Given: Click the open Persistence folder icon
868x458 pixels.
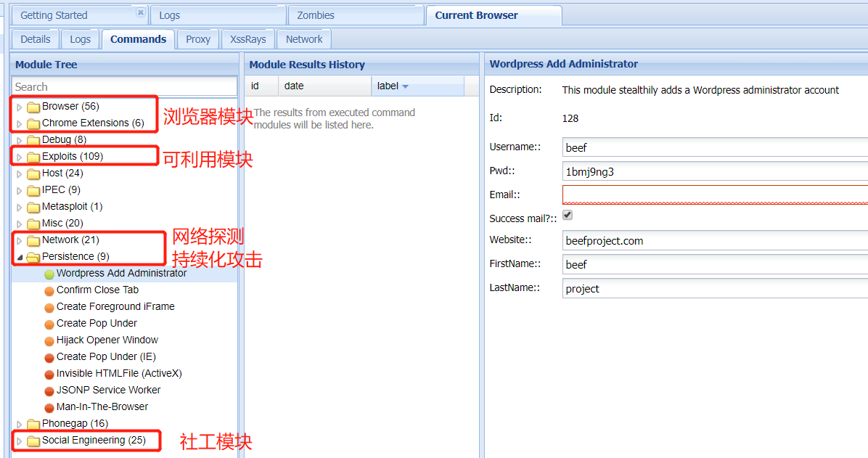Looking at the screenshot, I should (33, 257).
